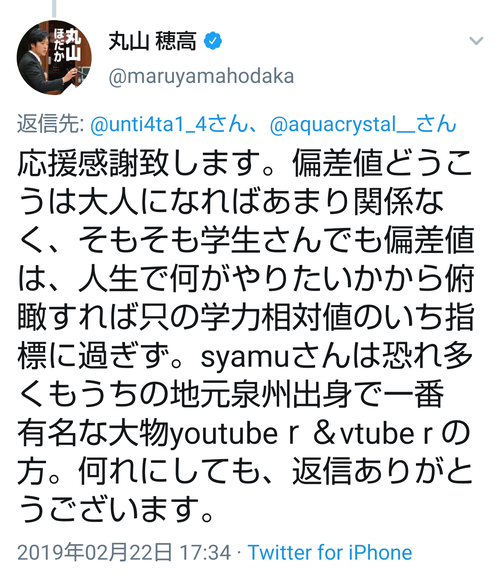Screen dimensions: 500x577
Task: Click the text youtube r in tweet
Action: tap(233, 435)
